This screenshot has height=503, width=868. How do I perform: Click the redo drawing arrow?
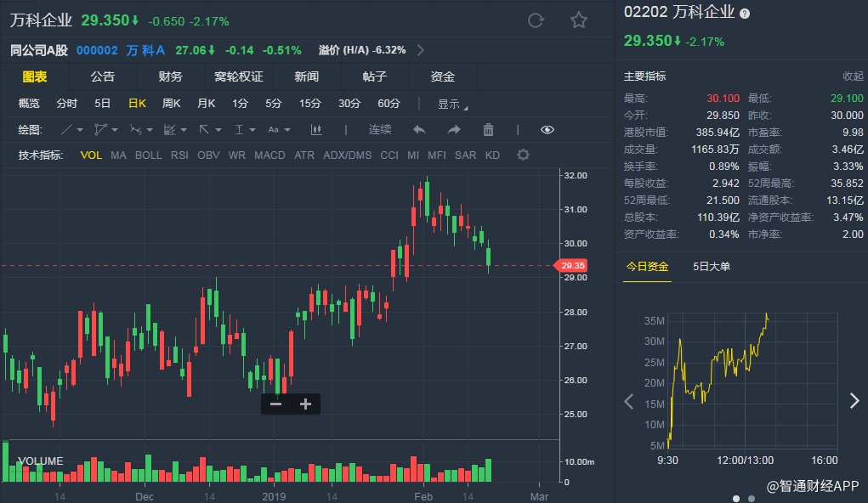click(453, 130)
